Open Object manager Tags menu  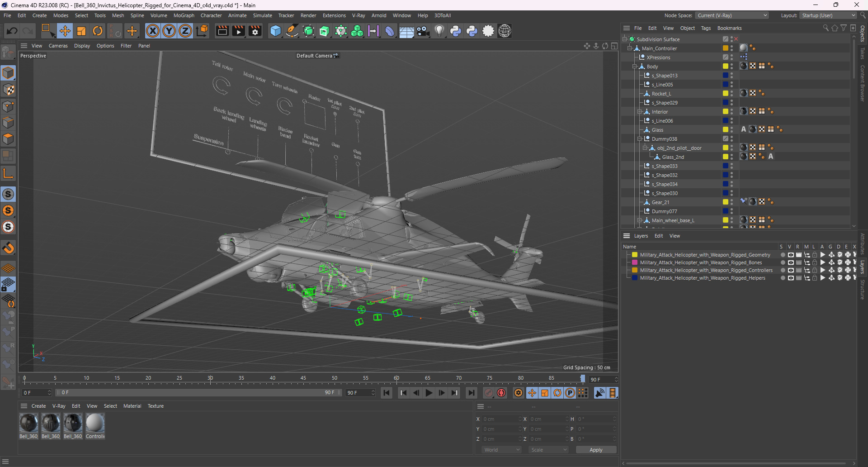(x=706, y=28)
